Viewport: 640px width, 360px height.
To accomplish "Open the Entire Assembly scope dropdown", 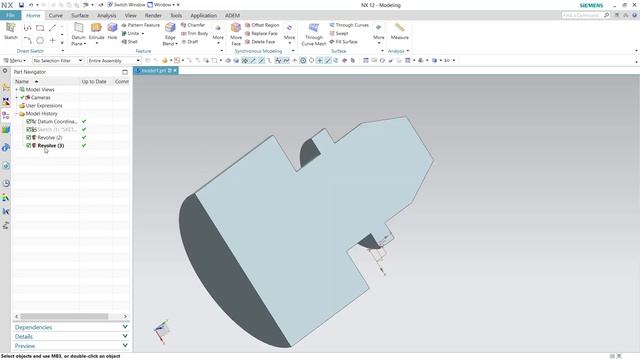I will pos(114,60).
